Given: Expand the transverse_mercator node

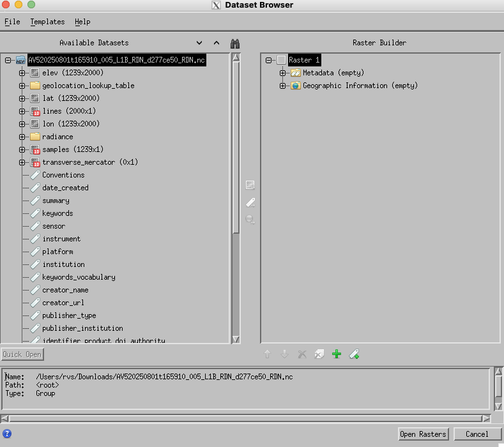Looking at the screenshot, I should coord(22,162).
